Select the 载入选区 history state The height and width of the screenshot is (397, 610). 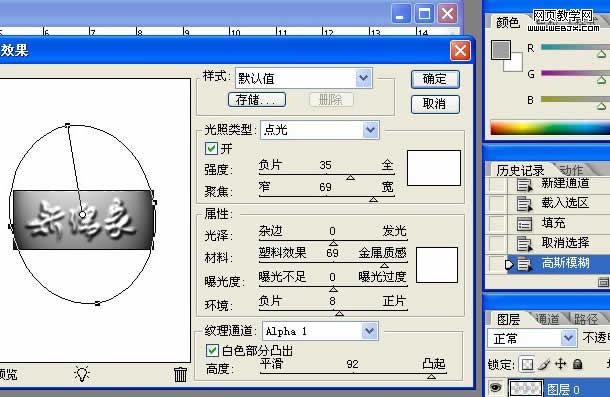(559, 204)
